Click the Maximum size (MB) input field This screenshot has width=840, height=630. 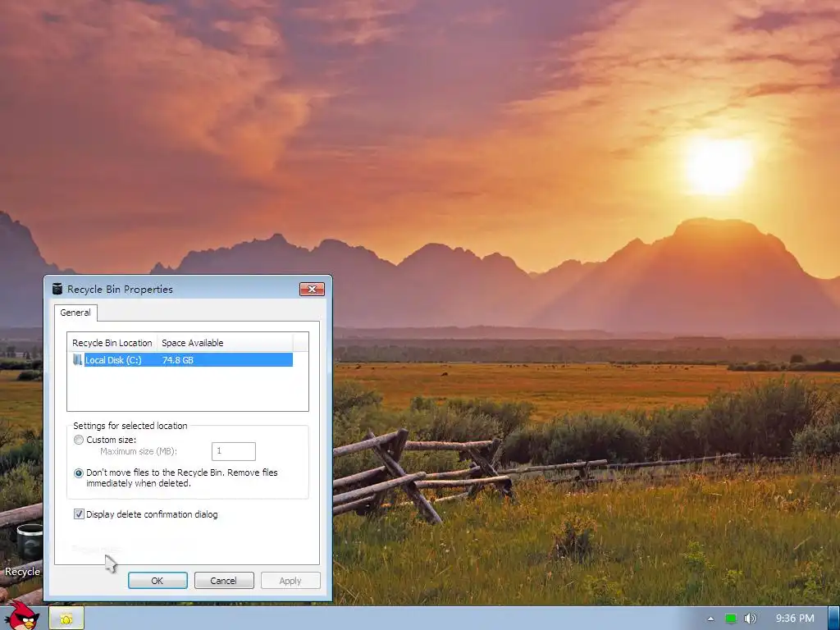click(x=234, y=451)
